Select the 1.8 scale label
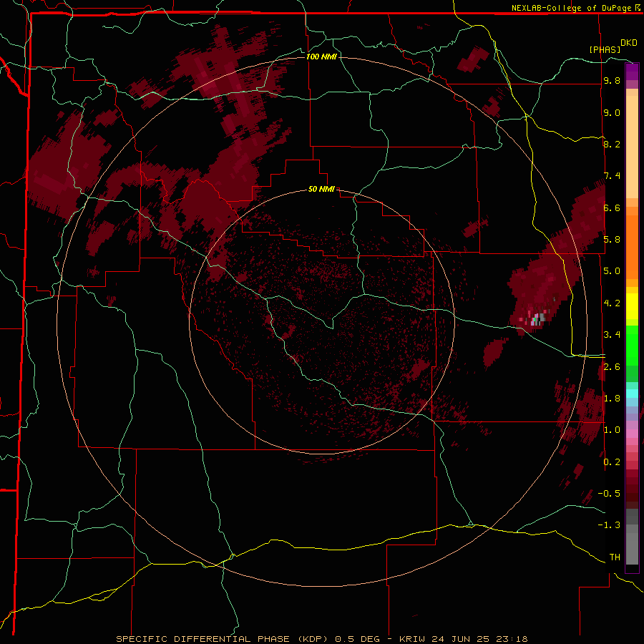Screen dimensions: 644x644 tap(612, 399)
